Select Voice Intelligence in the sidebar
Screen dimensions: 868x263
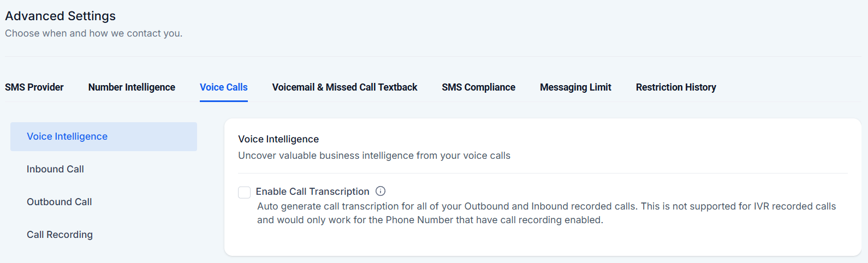[x=67, y=136]
